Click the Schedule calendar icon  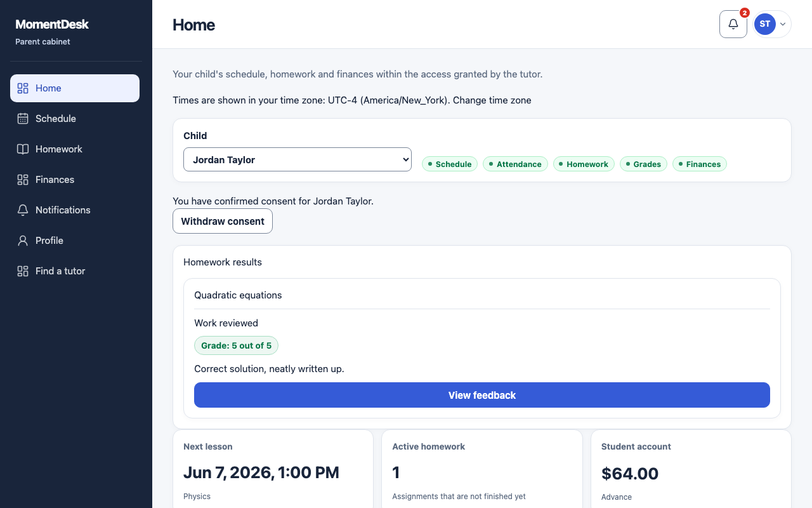[x=23, y=119]
